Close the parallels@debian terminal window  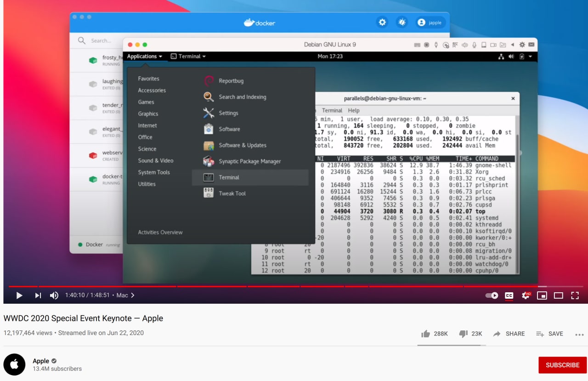pyautogui.click(x=513, y=98)
